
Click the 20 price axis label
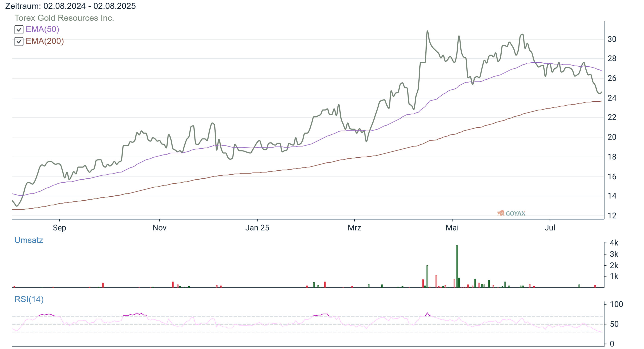coord(612,137)
